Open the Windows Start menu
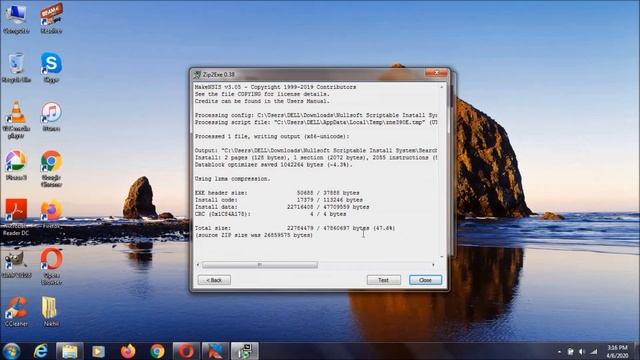This screenshot has width=640, height=360. coord(11,351)
